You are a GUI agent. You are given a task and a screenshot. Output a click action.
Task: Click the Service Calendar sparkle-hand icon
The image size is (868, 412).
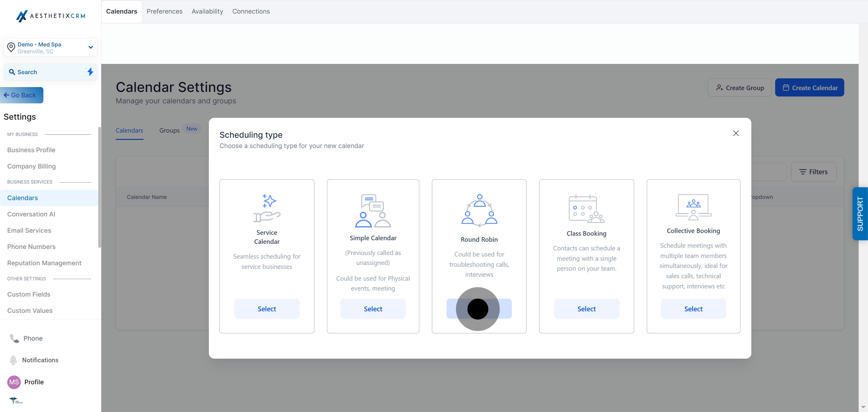pos(267,208)
